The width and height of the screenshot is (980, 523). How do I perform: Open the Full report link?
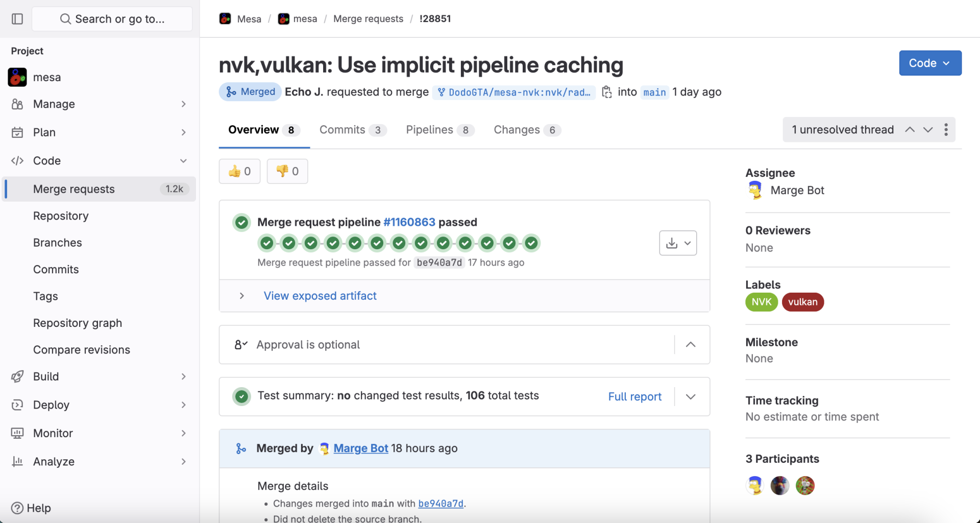(634, 396)
